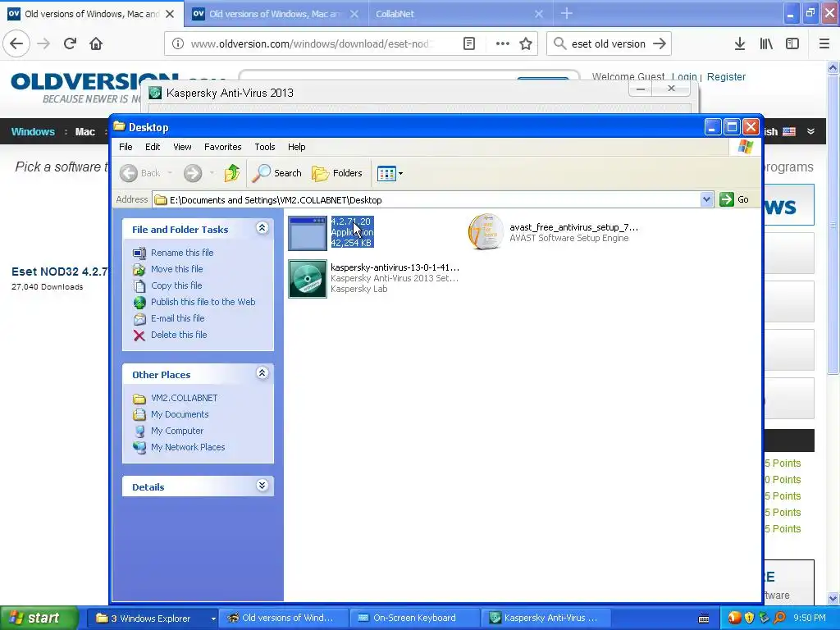Screen dimensions: 840x630
Task: Open the Edit menu in Explorer
Action: [152, 147]
